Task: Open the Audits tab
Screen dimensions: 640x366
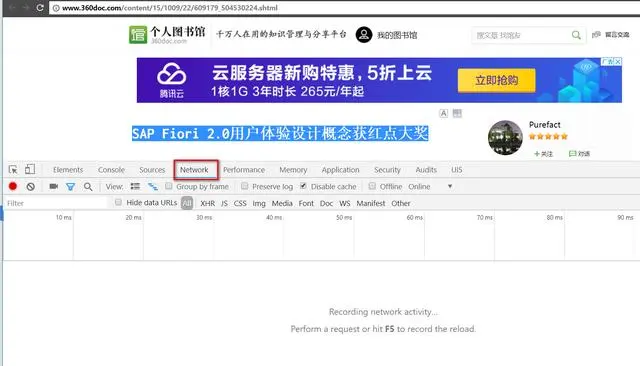Action: click(426, 170)
